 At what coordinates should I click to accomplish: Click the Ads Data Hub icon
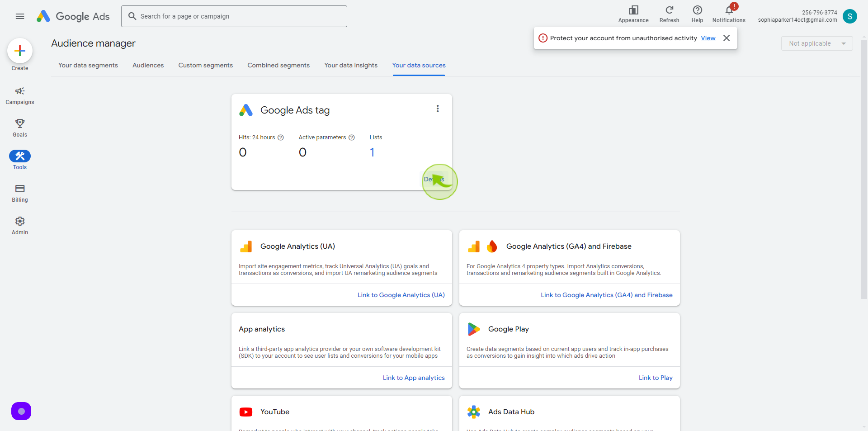click(474, 412)
